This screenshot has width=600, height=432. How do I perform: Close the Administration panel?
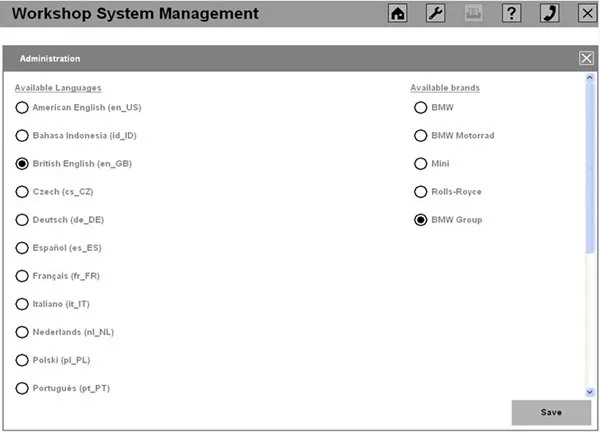point(586,58)
